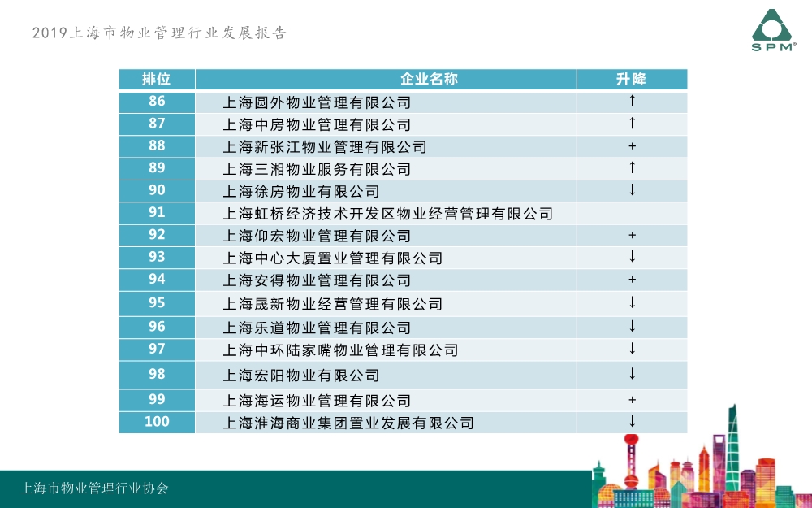The image size is (812, 508).
Task: Click the down arrow for rank 90
Action: click(x=632, y=191)
